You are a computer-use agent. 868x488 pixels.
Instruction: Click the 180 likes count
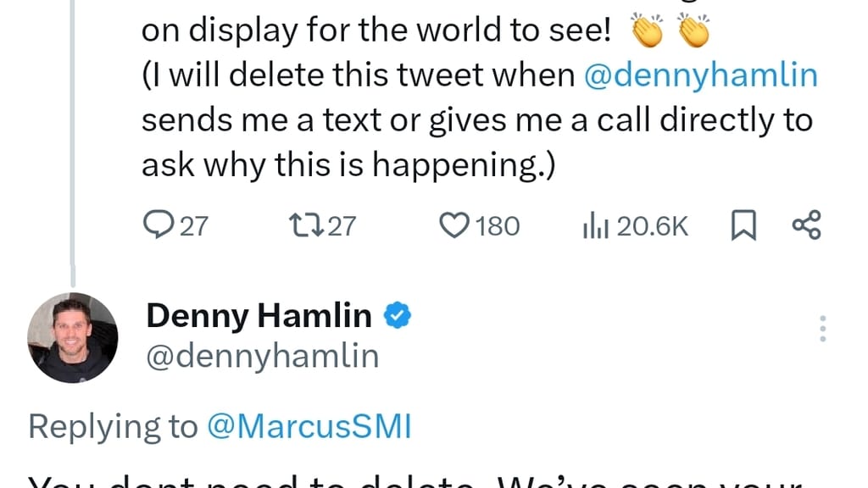coord(496,226)
